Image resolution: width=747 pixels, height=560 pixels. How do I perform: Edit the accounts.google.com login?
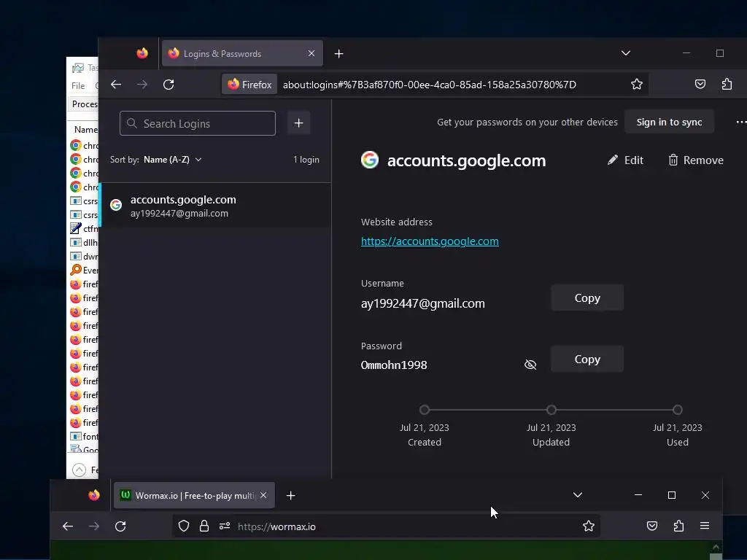point(625,160)
